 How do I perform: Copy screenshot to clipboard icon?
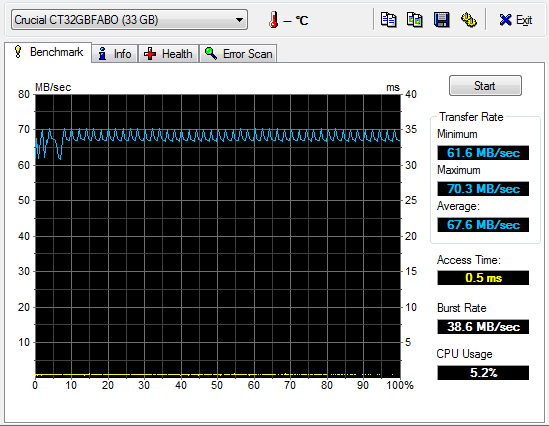click(415, 20)
